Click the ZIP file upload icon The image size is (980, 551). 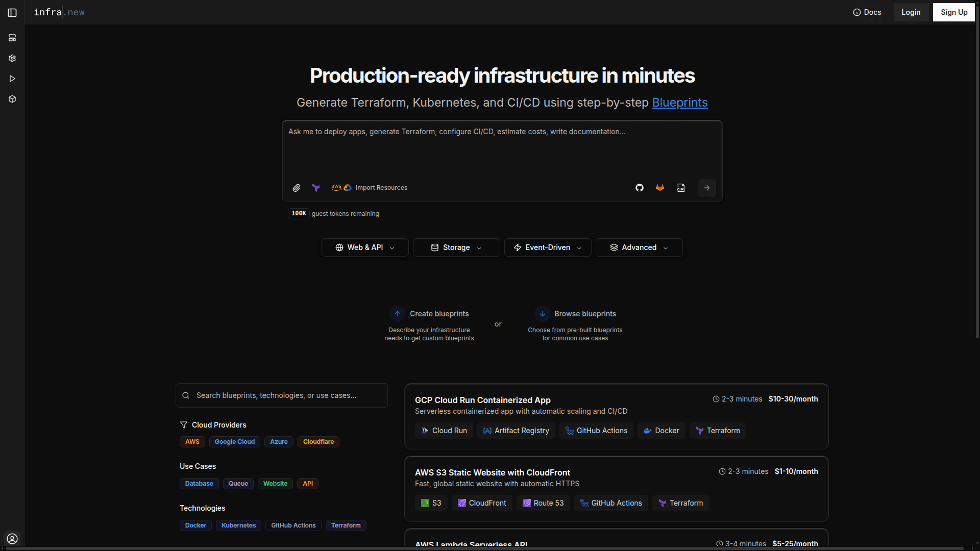coord(681,188)
